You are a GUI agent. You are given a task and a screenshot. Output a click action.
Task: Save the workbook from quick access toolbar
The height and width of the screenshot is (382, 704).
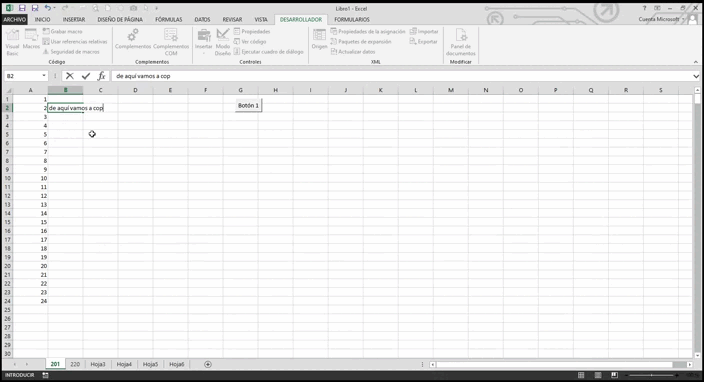click(22, 8)
